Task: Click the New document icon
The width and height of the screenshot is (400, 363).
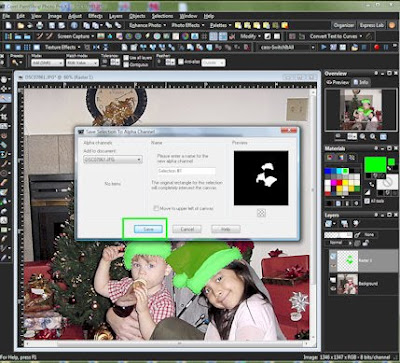Action: 8,25
